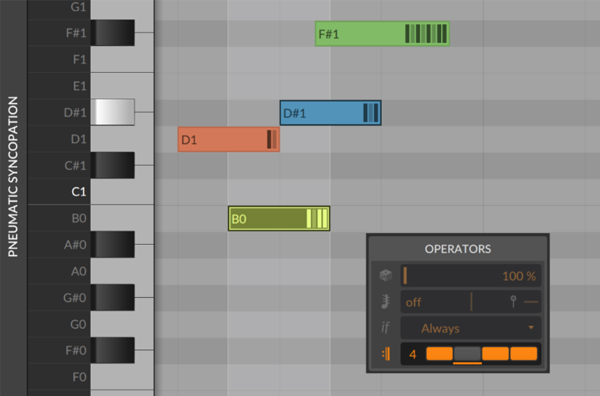Click the Always dropdown arrow
Image resolution: width=600 pixels, height=396 pixels.
coord(531,328)
